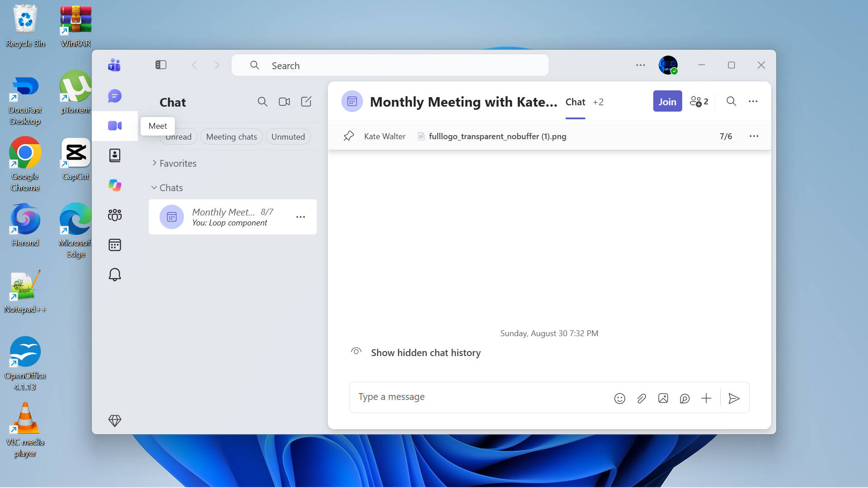Insert a Loop component
The image size is (868, 488).
coord(685,398)
